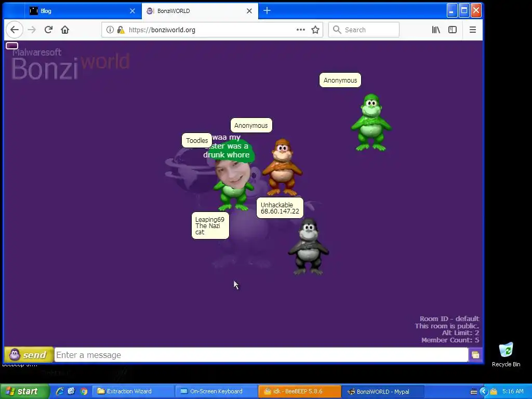Screen dimensions: 532x399
Task: Open idk - BeeBEEP 5.8.6 taskbar button
Action: [x=300, y=392]
